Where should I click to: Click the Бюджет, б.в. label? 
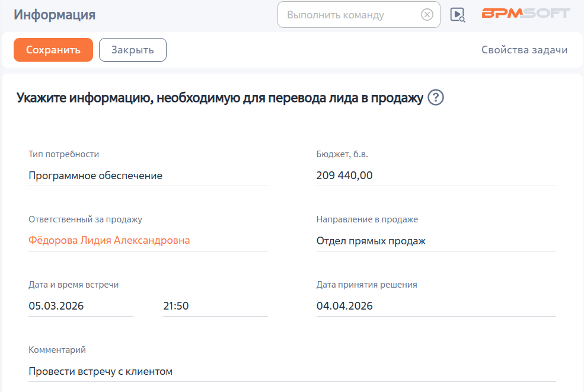pyautogui.click(x=342, y=154)
